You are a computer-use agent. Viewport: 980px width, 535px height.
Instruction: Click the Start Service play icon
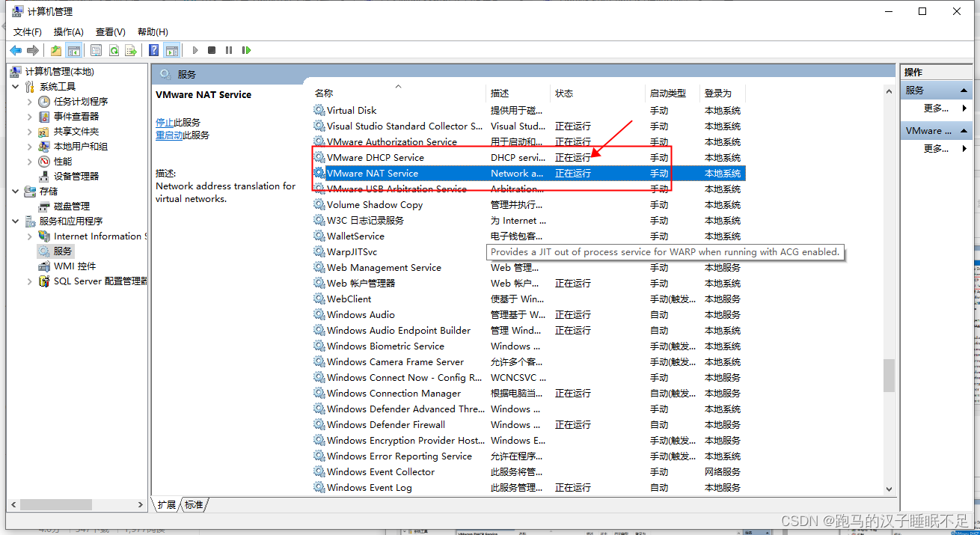pyautogui.click(x=195, y=50)
